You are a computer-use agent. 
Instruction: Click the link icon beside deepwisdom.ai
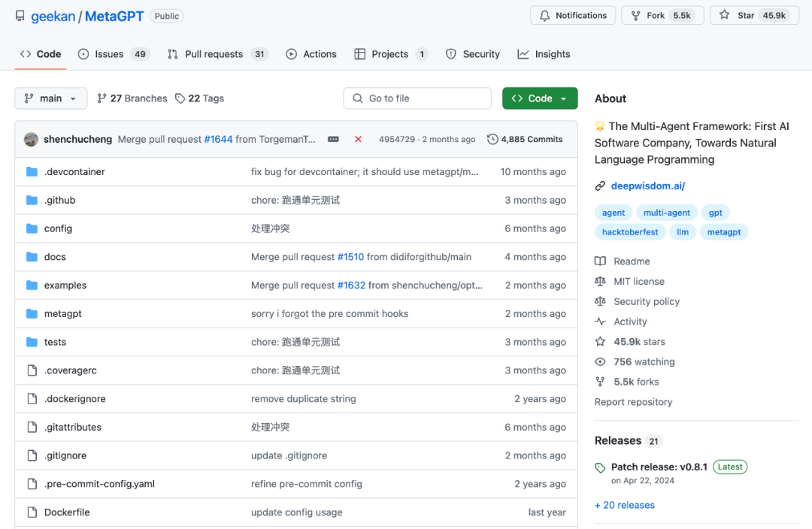(x=600, y=186)
